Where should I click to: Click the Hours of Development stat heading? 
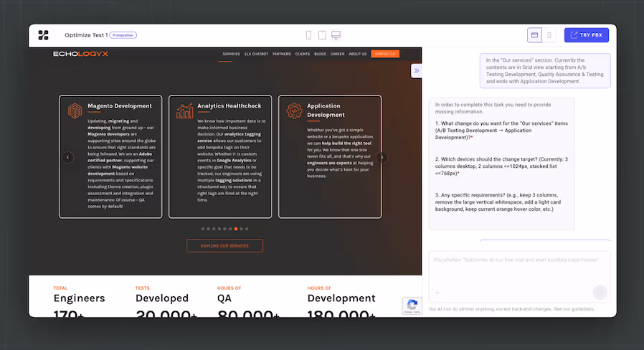pos(341,298)
